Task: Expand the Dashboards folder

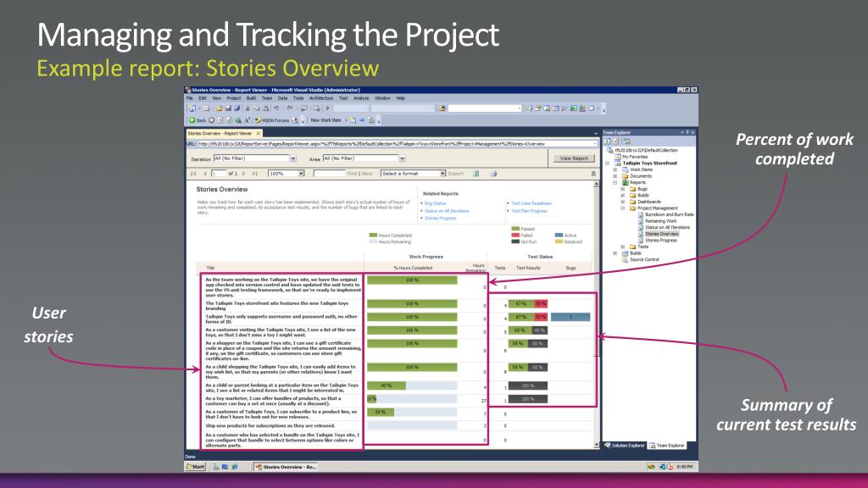Action: coord(623,202)
